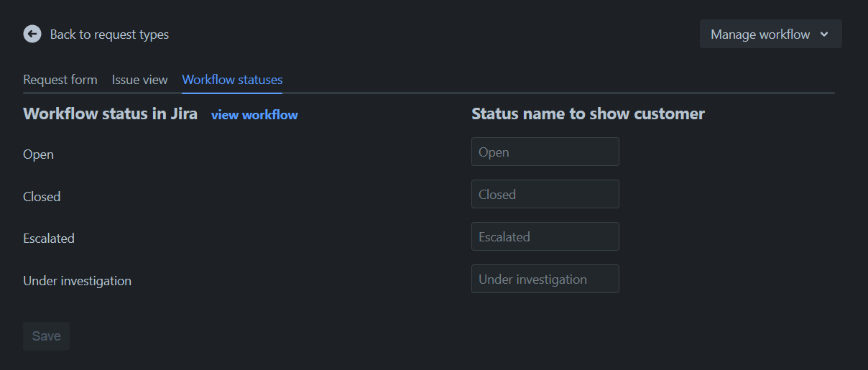Image resolution: width=868 pixels, height=370 pixels.
Task: Click the Escalated workflow status label
Action: coord(49,239)
